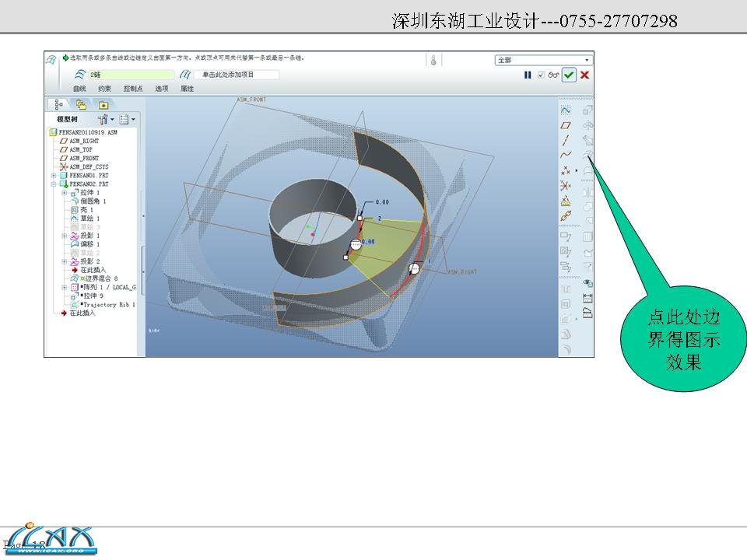Click the second direction curves icon

point(185,75)
